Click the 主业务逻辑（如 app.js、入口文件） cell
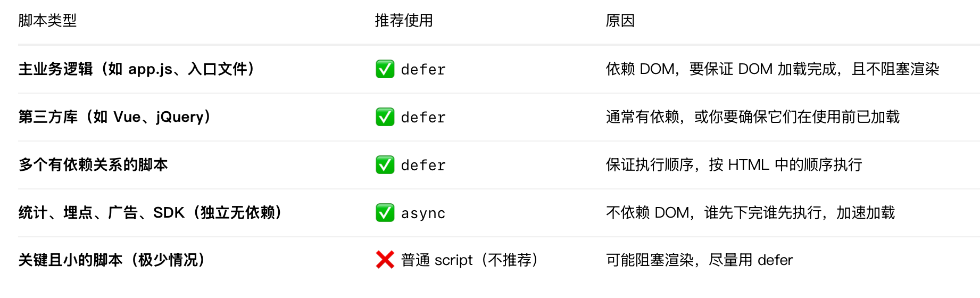Image resolution: width=980 pixels, height=298 pixels. point(138,69)
